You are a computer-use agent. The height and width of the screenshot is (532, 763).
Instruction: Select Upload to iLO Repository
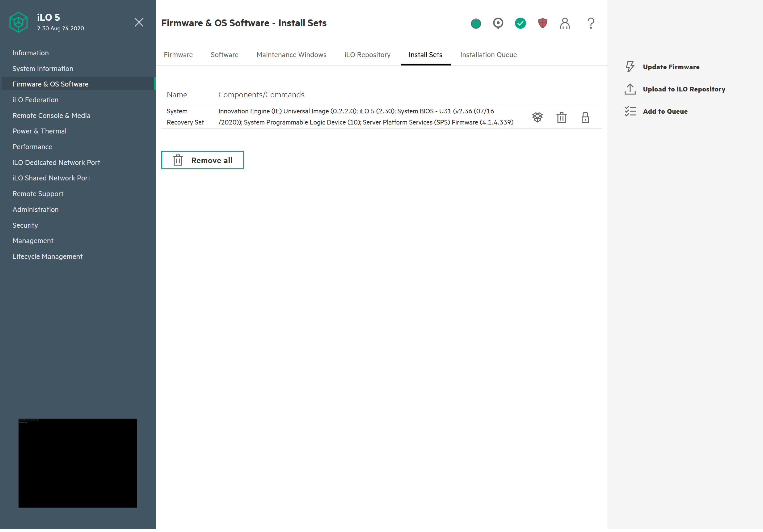684,89
